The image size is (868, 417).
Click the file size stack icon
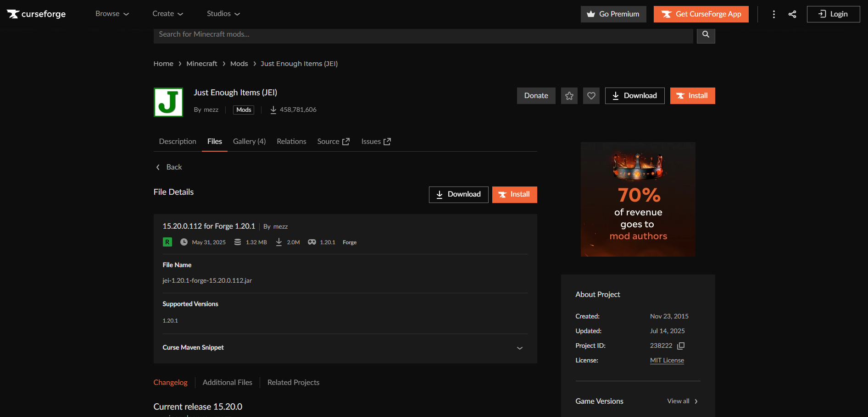coord(238,242)
